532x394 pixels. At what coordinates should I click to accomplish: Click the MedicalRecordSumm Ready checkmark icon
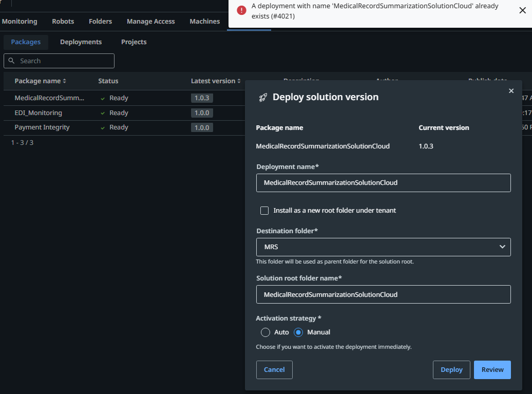(x=103, y=98)
